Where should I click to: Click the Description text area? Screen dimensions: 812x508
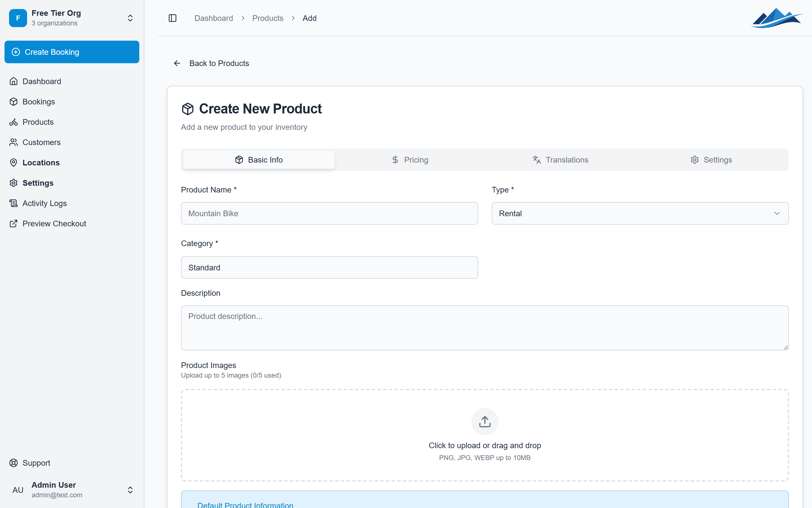[x=484, y=328]
